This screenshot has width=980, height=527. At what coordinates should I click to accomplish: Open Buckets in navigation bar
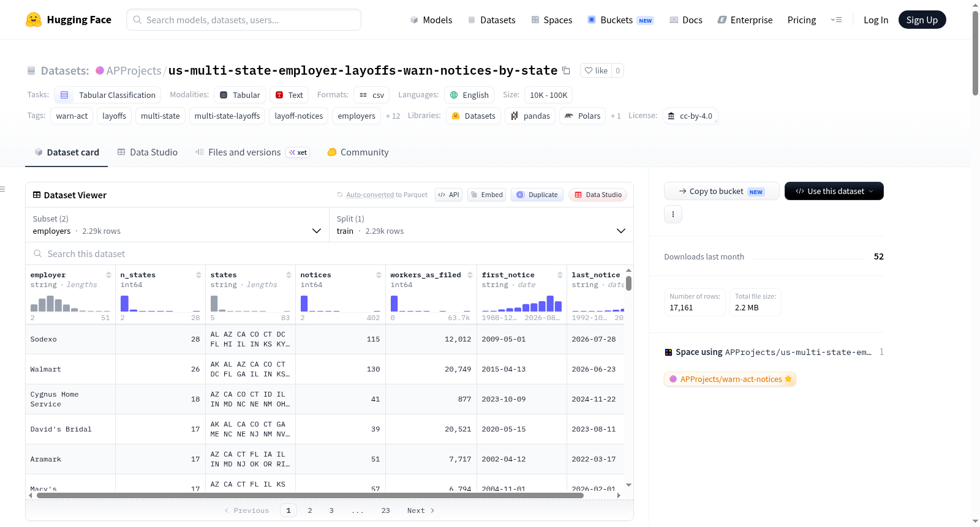pyautogui.click(x=620, y=20)
